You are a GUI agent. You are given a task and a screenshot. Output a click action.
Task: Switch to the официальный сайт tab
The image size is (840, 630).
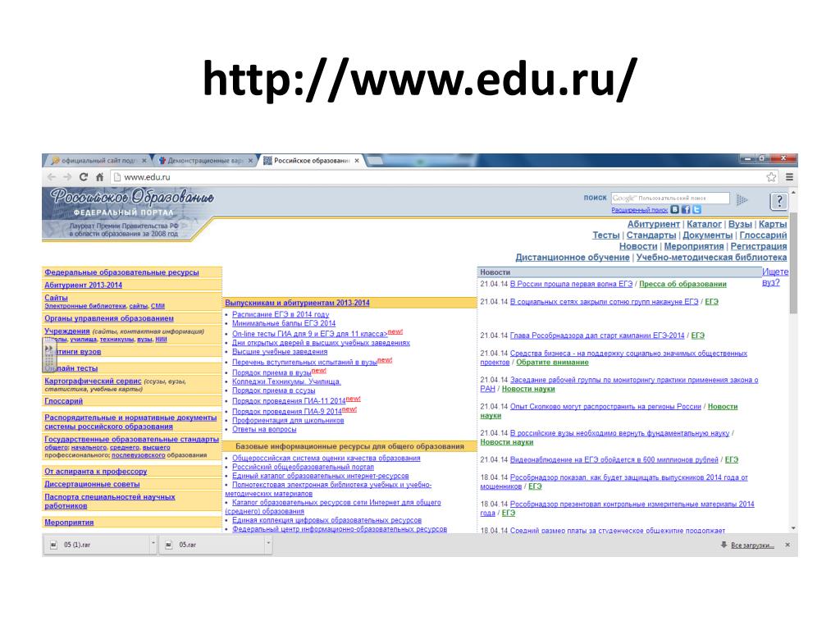tap(98, 160)
